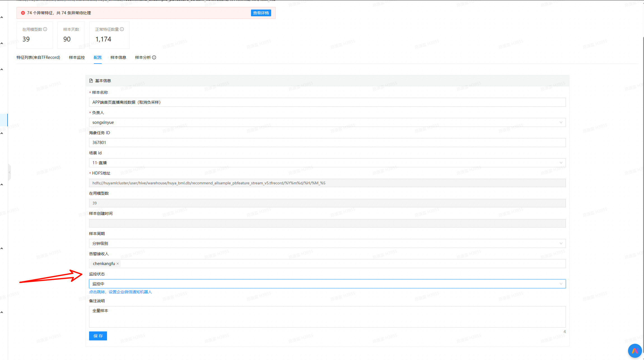Click 样本名称 input field
Screen dimensions: 644x360
point(327,102)
